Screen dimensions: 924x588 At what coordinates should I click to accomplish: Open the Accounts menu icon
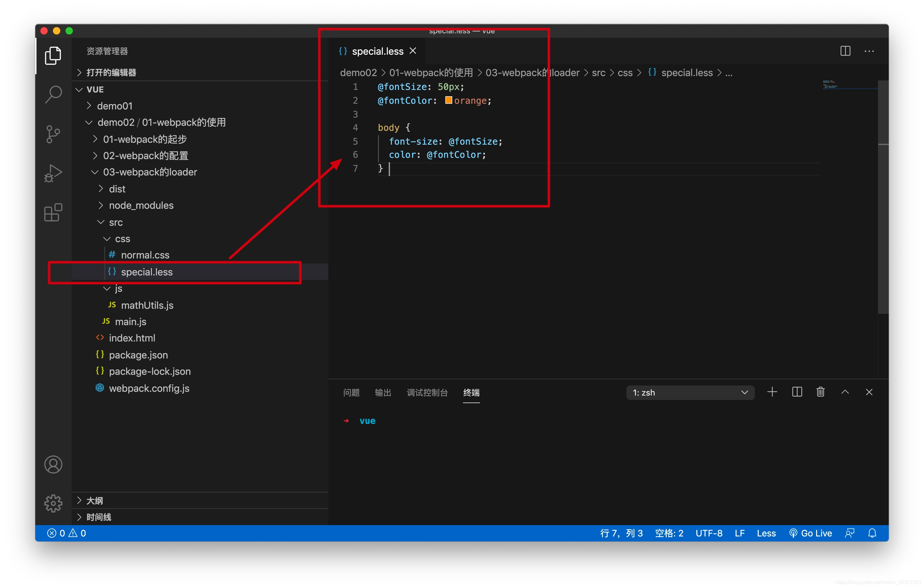click(x=53, y=464)
